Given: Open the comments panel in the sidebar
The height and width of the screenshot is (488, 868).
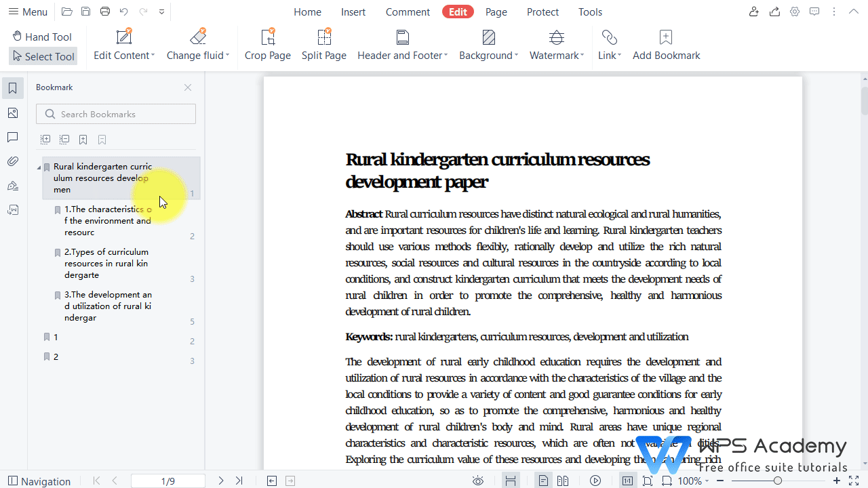Looking at the screenshot, I should pyautogui.click(x=12, y=137).
